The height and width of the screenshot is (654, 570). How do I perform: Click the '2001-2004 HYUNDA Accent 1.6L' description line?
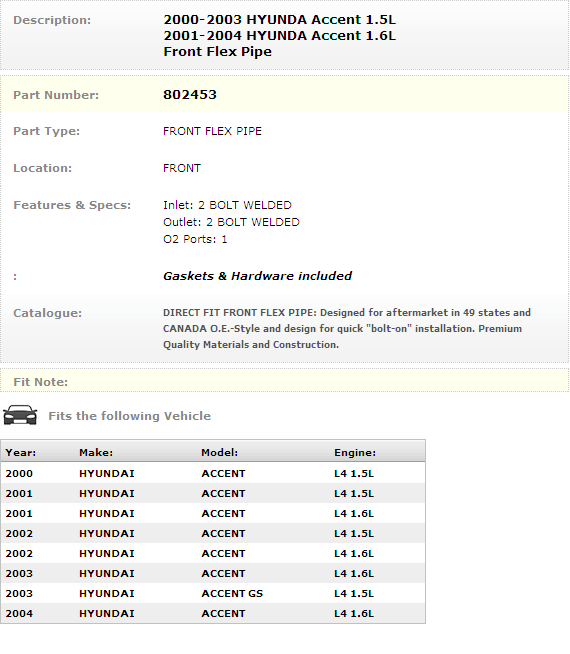coord(279,35)
